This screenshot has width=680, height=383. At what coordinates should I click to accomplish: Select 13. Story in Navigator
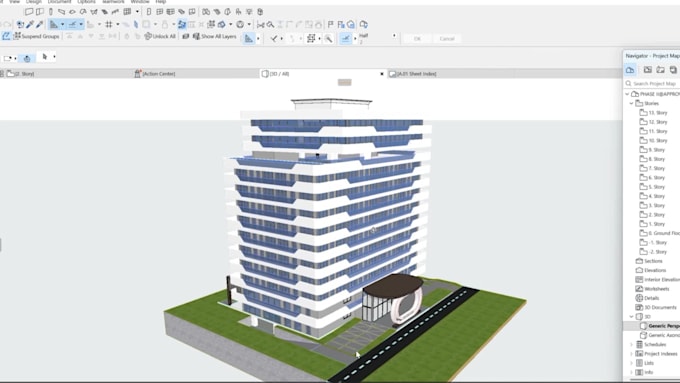pos(654,113)
